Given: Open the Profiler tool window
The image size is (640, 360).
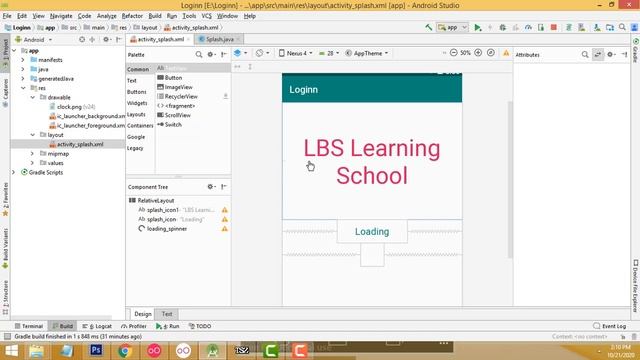Looking at the screenshot, I should point(134,326).
